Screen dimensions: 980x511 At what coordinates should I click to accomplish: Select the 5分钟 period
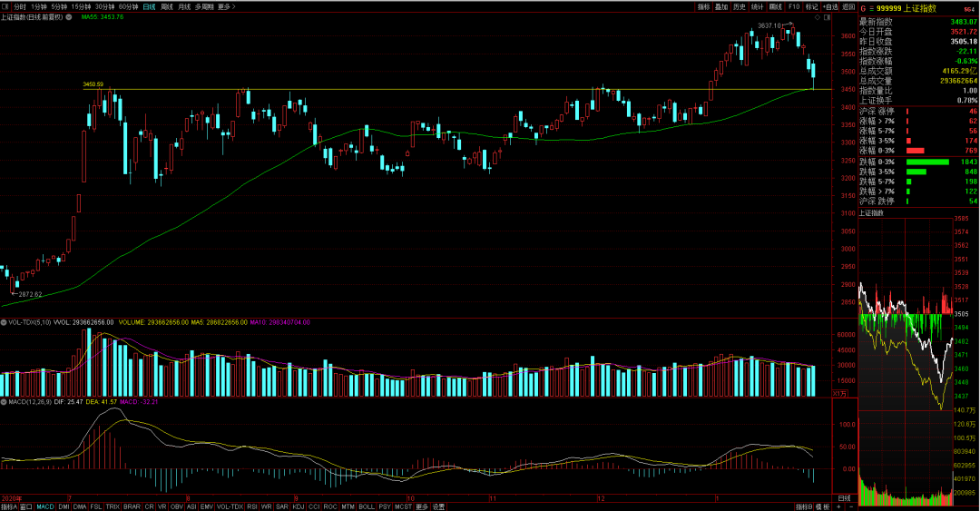[x=59, y=7]
